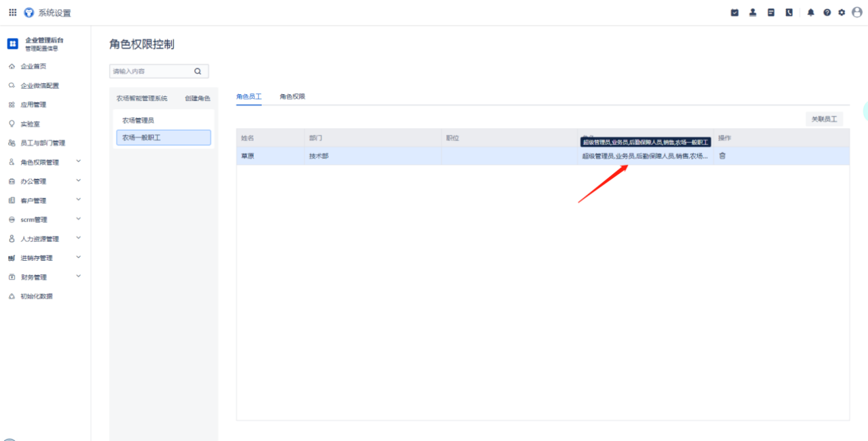
Task: Focus the 请输入内容 search field
Action: (159, 71)
